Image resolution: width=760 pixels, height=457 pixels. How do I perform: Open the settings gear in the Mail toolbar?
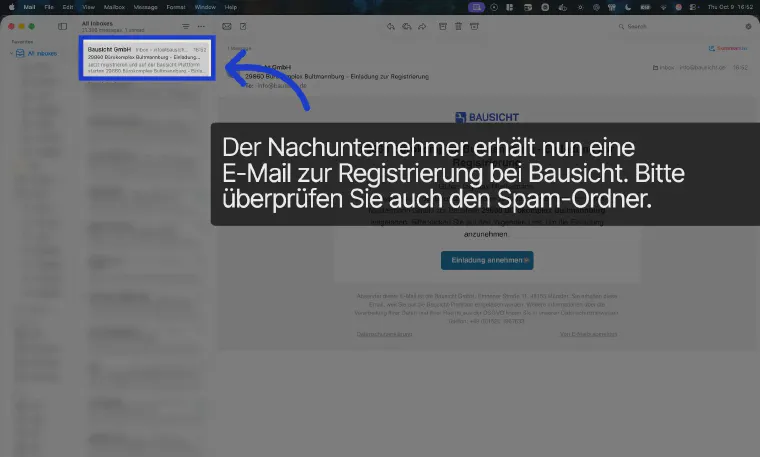748,27
